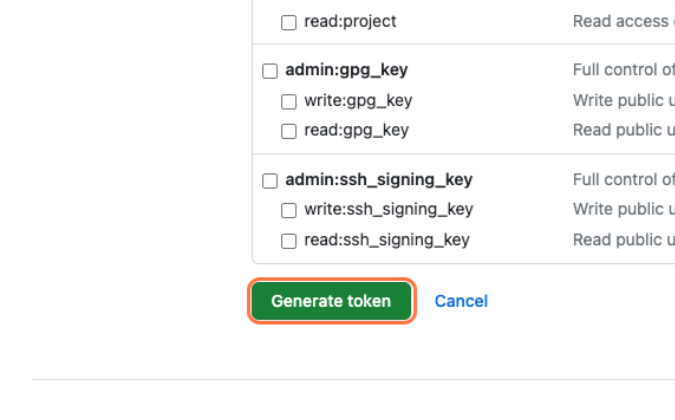
Task: Click the admin:gpg_key "Full control" description
Action: (623, 70)
